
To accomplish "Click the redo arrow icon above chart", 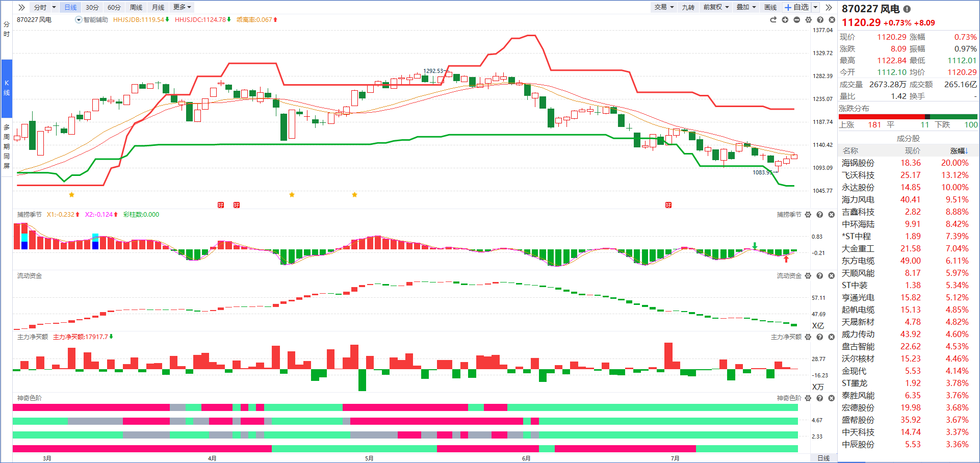I will pyautogui.click(x=773, y=20).
